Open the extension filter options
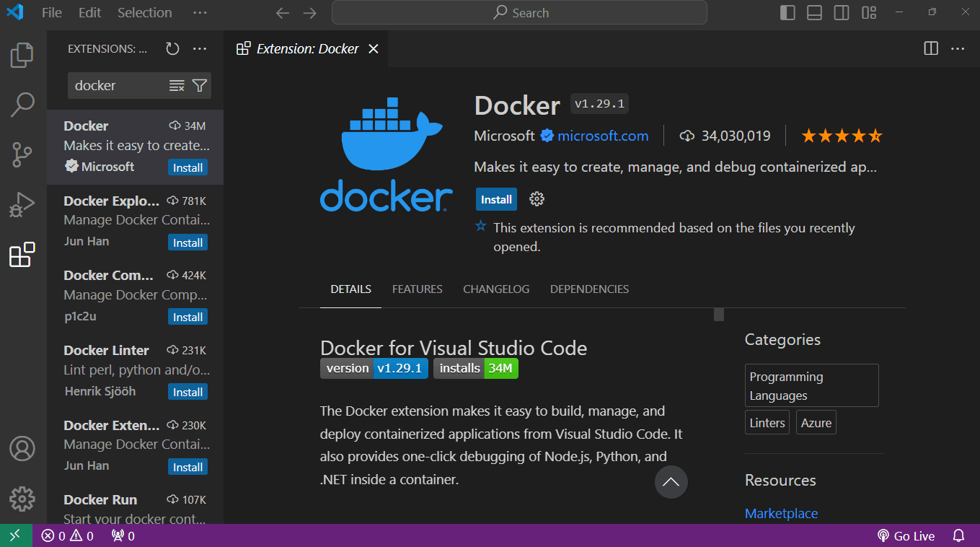The width and height of the screenshot is (980, 547). [x=200, y=85]
